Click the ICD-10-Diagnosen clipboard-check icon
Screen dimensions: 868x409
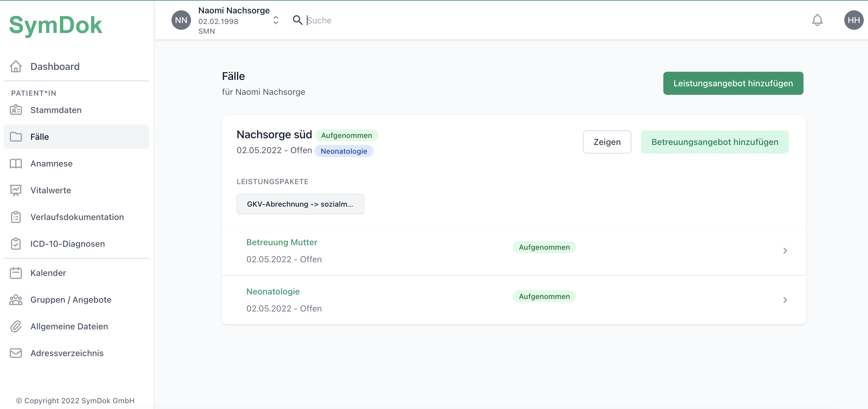(x=16, y=244)
